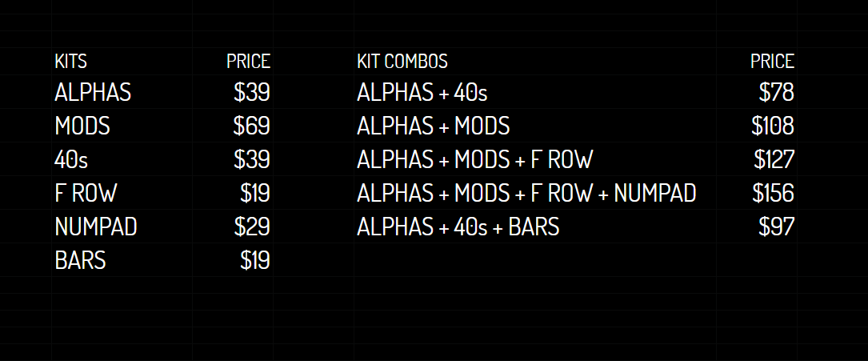
Task: Select the ALPHAS + 40s combo cell
Action: click(x=422, y=93)
